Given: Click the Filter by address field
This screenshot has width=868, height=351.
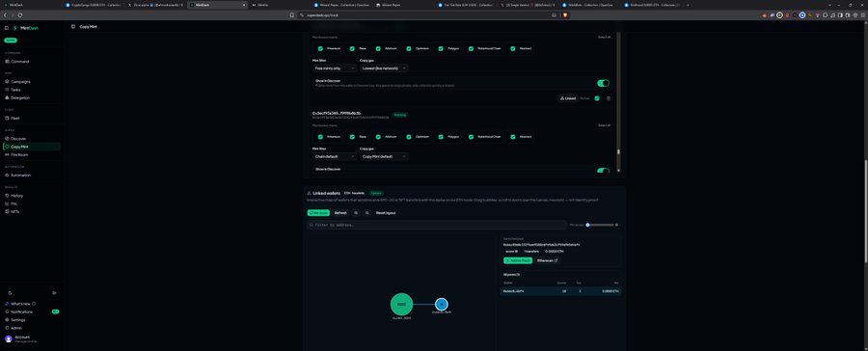Looking at the screenshot, I should (x=437, y=225).
